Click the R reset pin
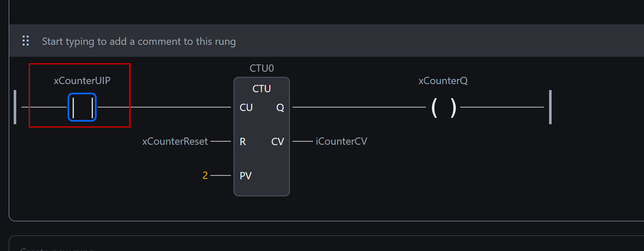The image size is (644, 251). [242, 142]
